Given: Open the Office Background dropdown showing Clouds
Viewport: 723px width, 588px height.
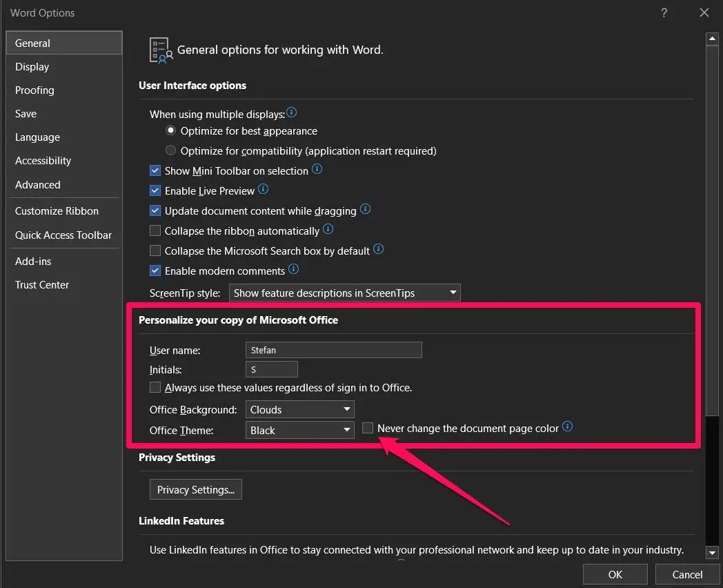Looking at the screenshot, I should tap(299, 409).
